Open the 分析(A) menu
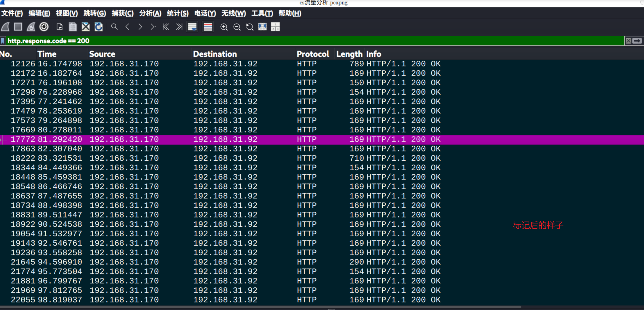644x310 pixels. coord(150,13)
